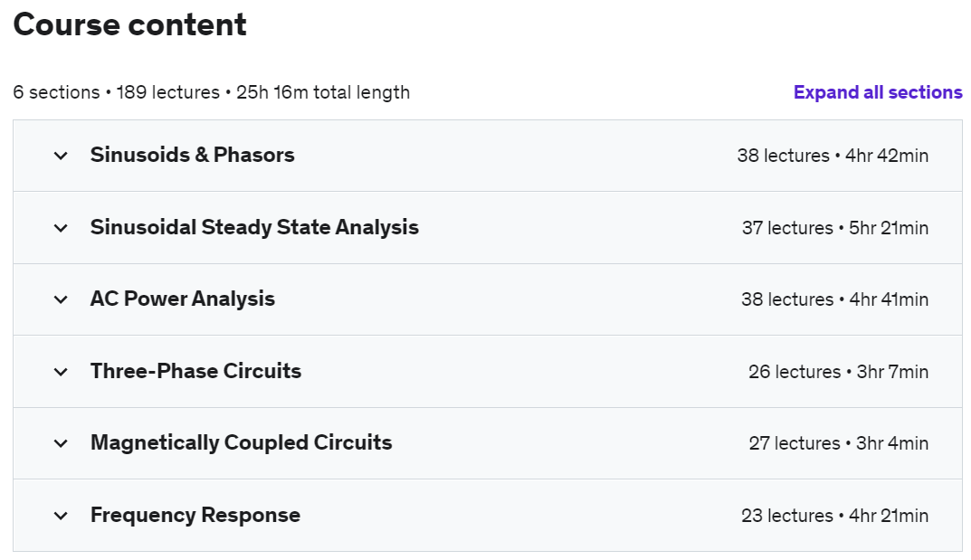Viewport: 971px width, 560px height.
Task: Click the 37 lectures • 5hr 21min label
Action: click(835, 228)
